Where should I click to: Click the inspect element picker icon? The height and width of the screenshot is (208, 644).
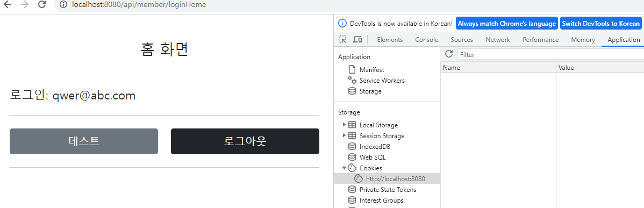click(x=342, y=39)
